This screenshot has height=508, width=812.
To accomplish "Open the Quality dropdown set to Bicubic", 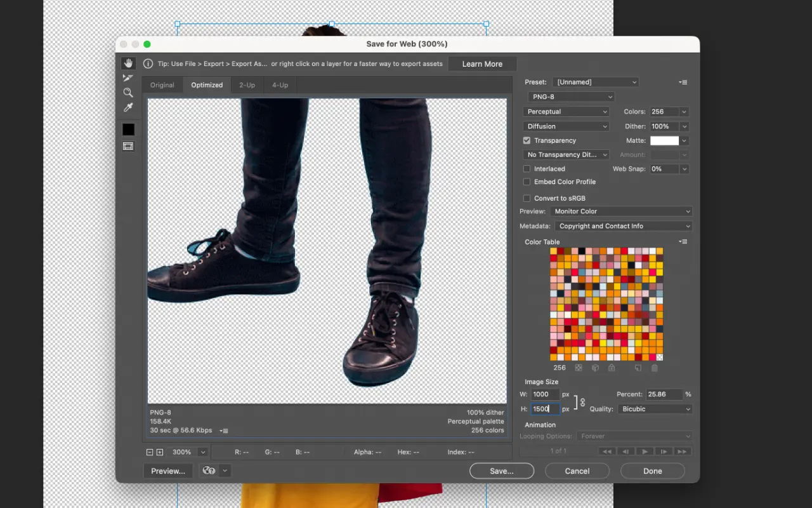I will 655,408.
